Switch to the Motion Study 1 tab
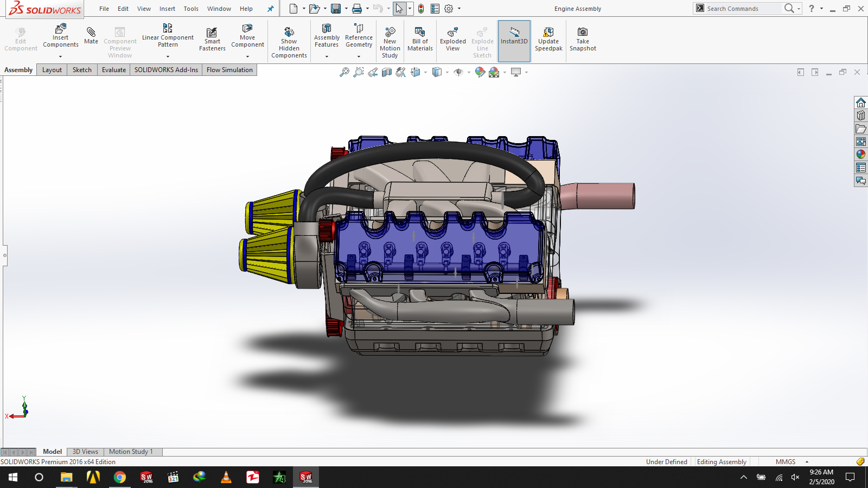 tap(131, 452)
